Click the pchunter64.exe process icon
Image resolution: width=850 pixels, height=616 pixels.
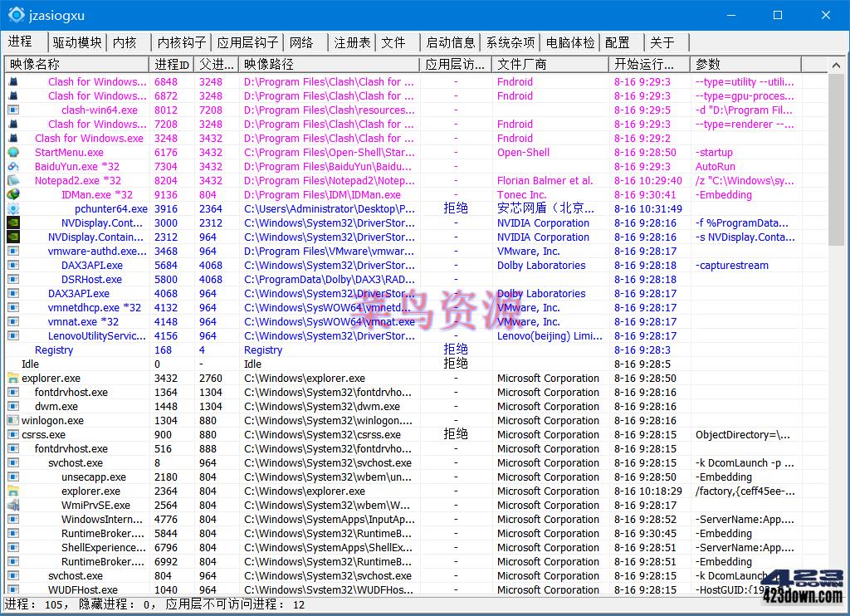(x=11, y=208)
